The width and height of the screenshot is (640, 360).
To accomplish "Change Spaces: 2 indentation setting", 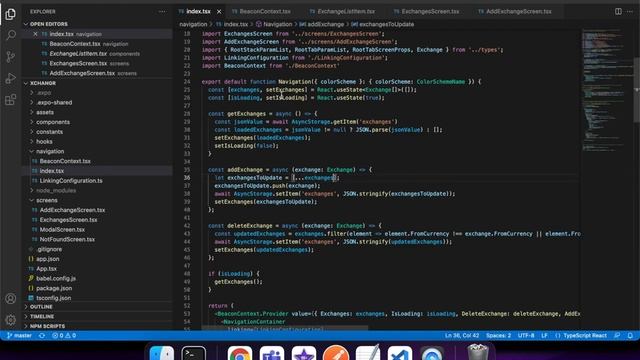I will tap(498, 336).
